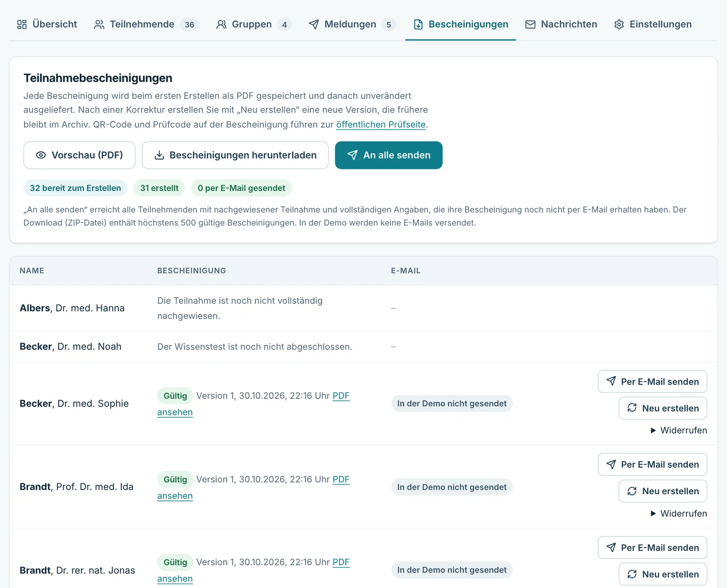This screenshot has height=588, width=727.
Task: Click the Einstellungen gear icon
Action: tap(619, 24)
